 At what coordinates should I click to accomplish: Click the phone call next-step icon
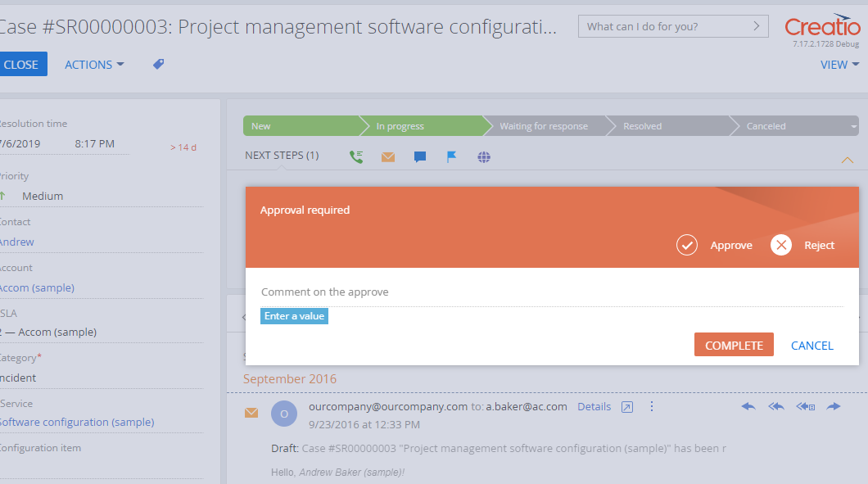tap(356, 157)
